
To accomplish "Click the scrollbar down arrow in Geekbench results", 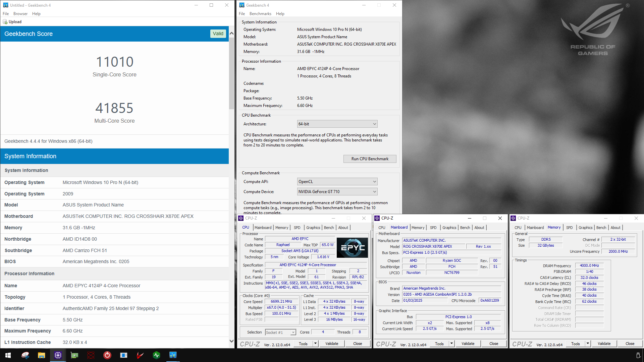I will click(231, 341).
